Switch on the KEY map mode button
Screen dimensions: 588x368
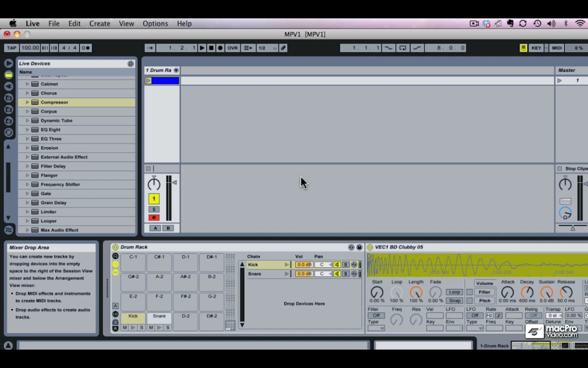[536, 48]
